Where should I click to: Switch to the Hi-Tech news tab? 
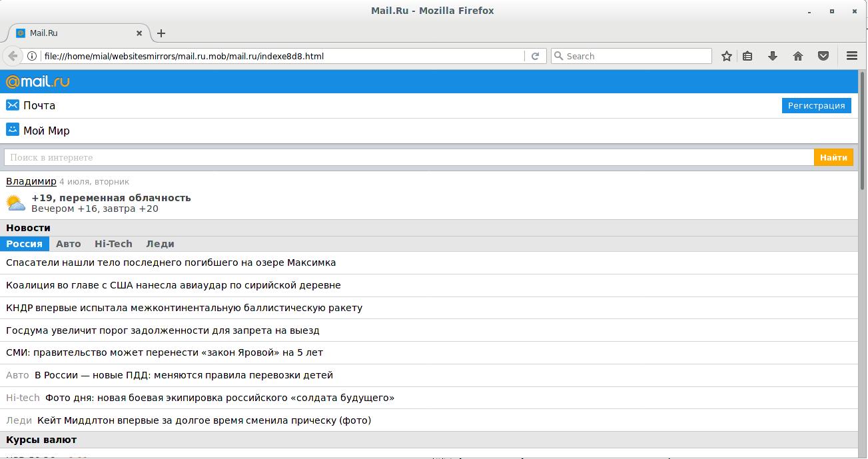113,244
